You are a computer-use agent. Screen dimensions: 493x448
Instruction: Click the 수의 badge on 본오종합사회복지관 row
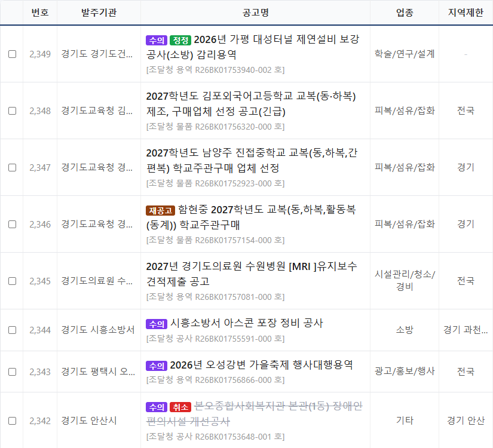coord(157,407)
